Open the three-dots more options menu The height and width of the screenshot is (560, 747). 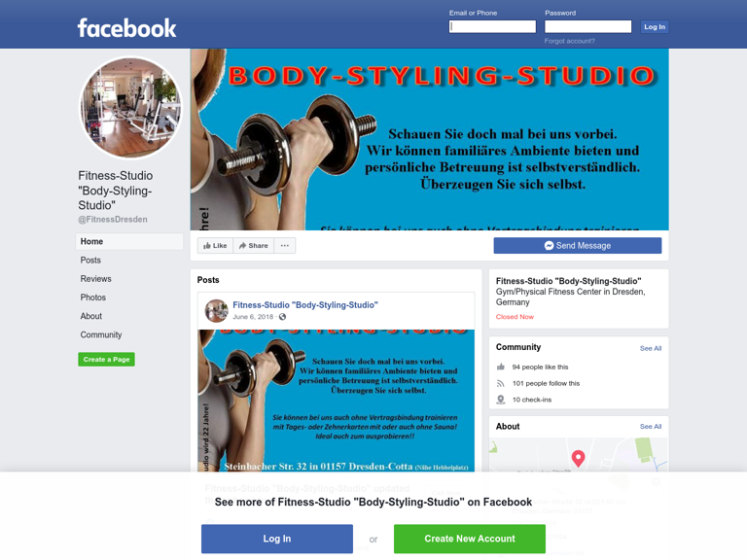[285, 246]
